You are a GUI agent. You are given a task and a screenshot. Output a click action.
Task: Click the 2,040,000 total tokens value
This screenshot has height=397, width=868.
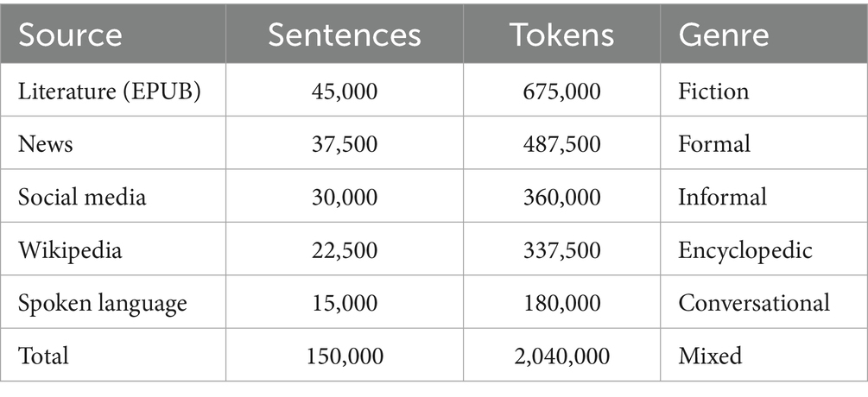pyautogui.click(x=561, y=356)
